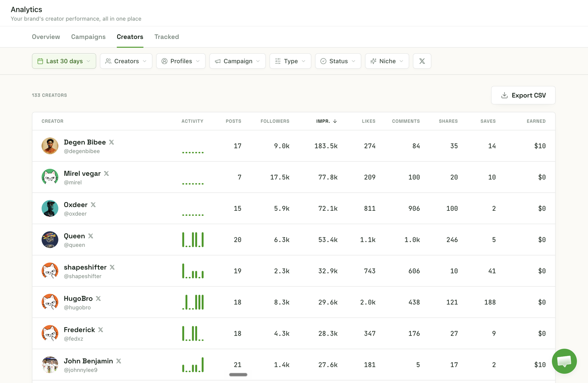
Task: Click the 188 saves value for HugoBro
Action: [x=490, y=302]
